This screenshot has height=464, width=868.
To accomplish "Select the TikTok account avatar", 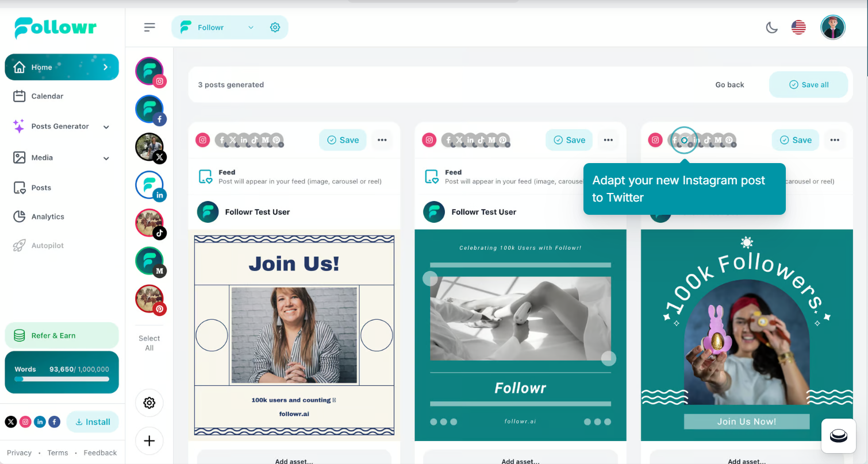I will point(150,224).
